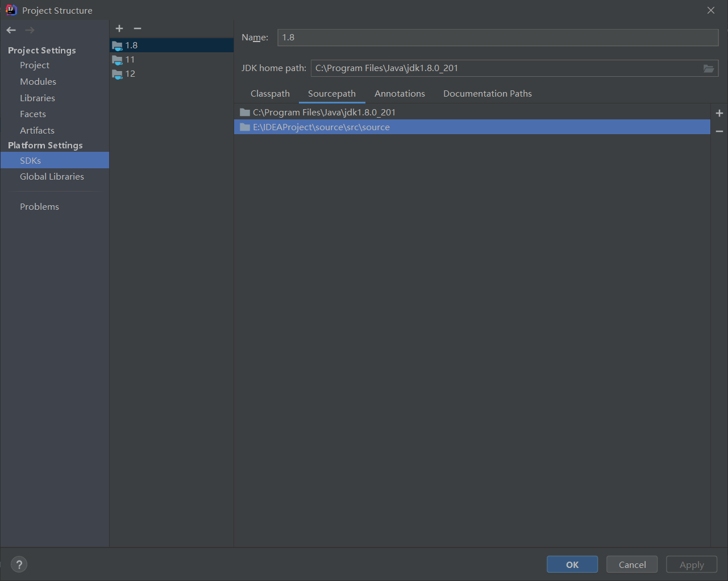Click the folder icon of 11 SDK

pyautogui.click(x=118, y=60)
